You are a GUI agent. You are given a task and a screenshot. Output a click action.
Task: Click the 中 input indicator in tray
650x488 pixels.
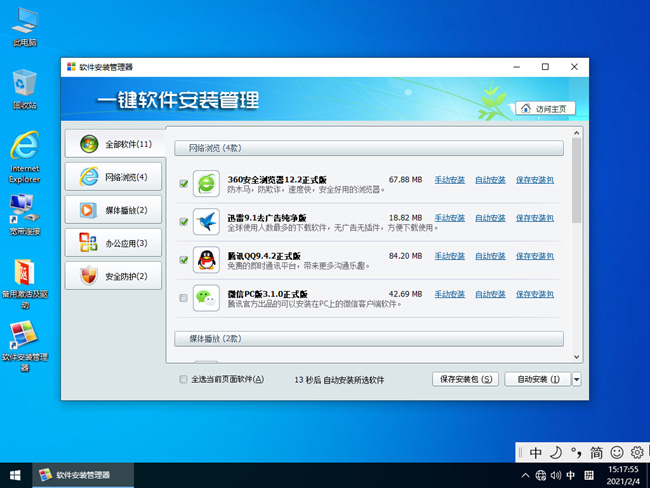tap(571, 475)
